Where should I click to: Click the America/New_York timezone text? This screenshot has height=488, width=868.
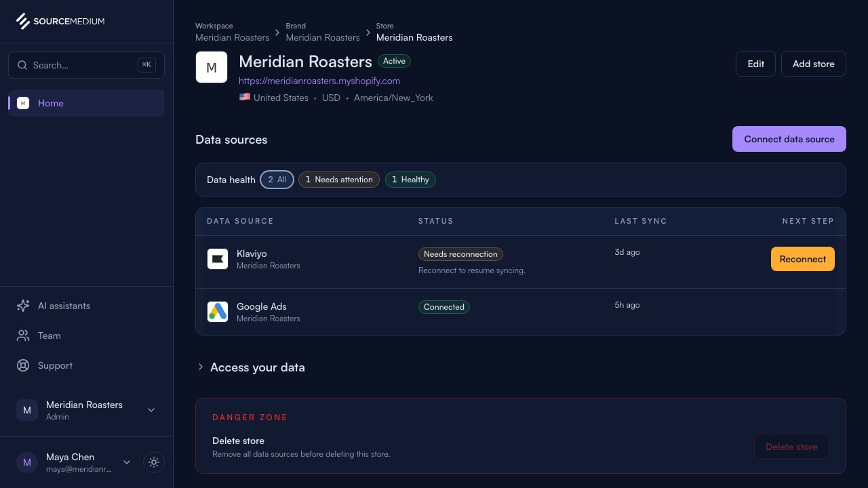pos(393,98)
